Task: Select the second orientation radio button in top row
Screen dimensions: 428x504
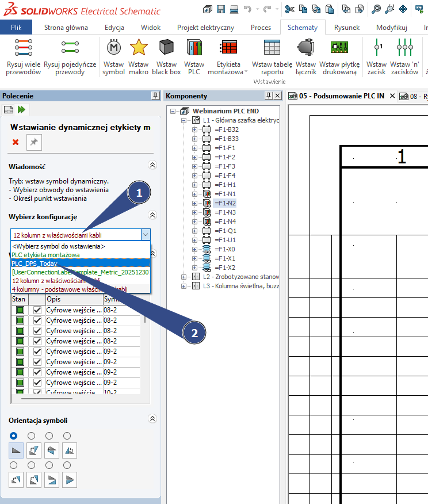Action: [x=32, y=436]
